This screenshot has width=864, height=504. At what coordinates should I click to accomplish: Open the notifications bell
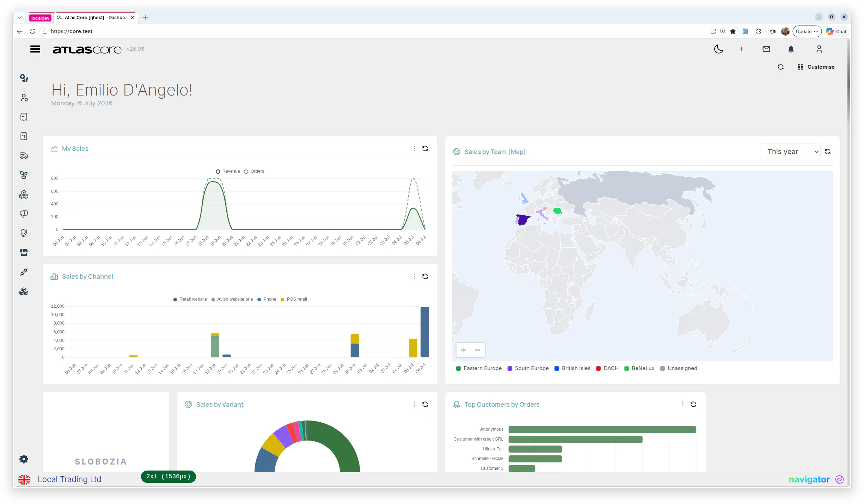pos(791,49)
